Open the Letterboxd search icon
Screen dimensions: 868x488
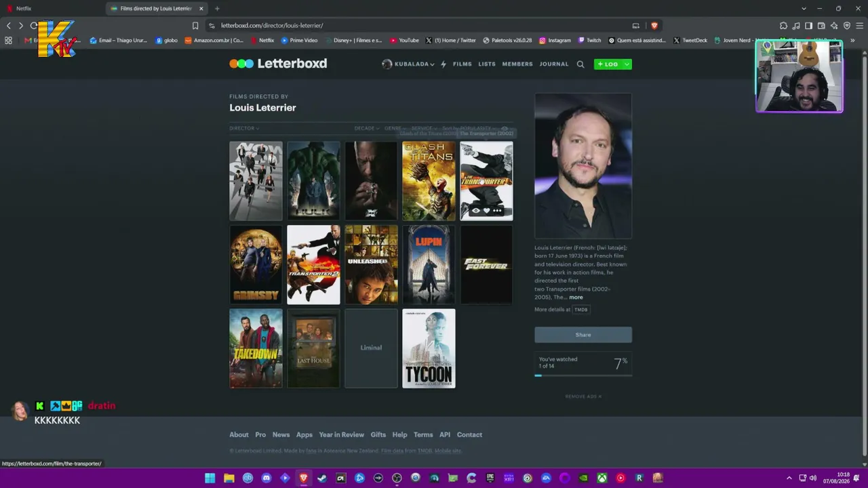click(x=580, y=64)
